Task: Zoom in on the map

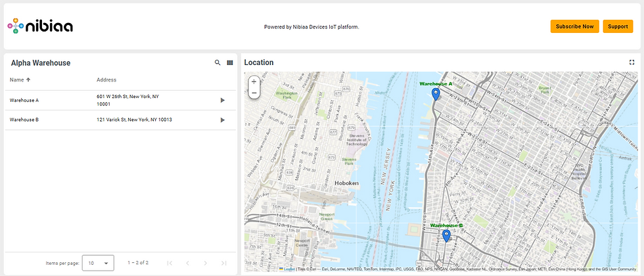Action: coord(254,81)
